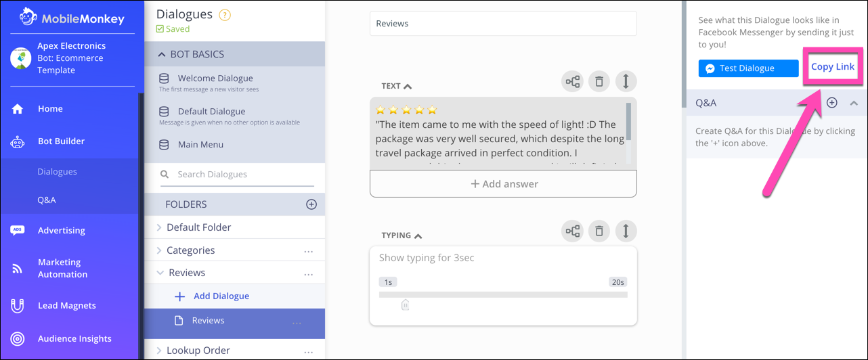Click the plus icon beside Add Dialogue
This screenshot has width=868, height=360.
(179, 296)
